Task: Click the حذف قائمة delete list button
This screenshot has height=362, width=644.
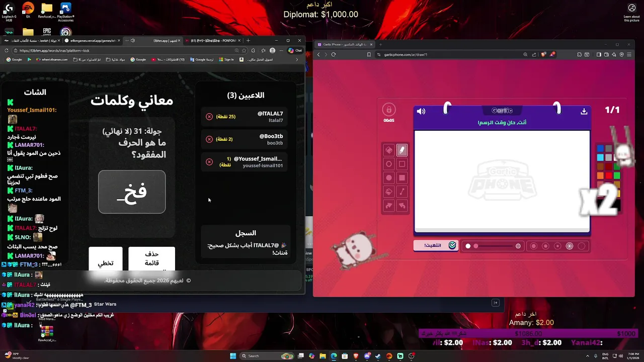Action: tap(151, 259)
